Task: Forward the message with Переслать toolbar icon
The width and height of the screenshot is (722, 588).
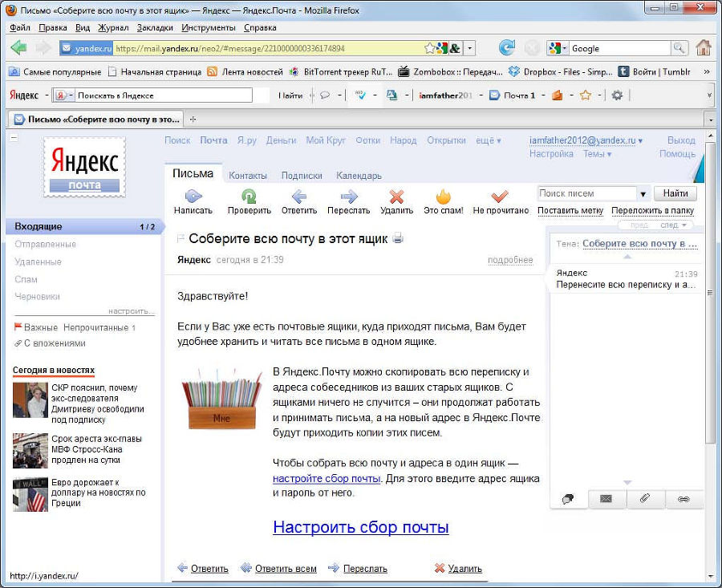Action: click(348, 197)
